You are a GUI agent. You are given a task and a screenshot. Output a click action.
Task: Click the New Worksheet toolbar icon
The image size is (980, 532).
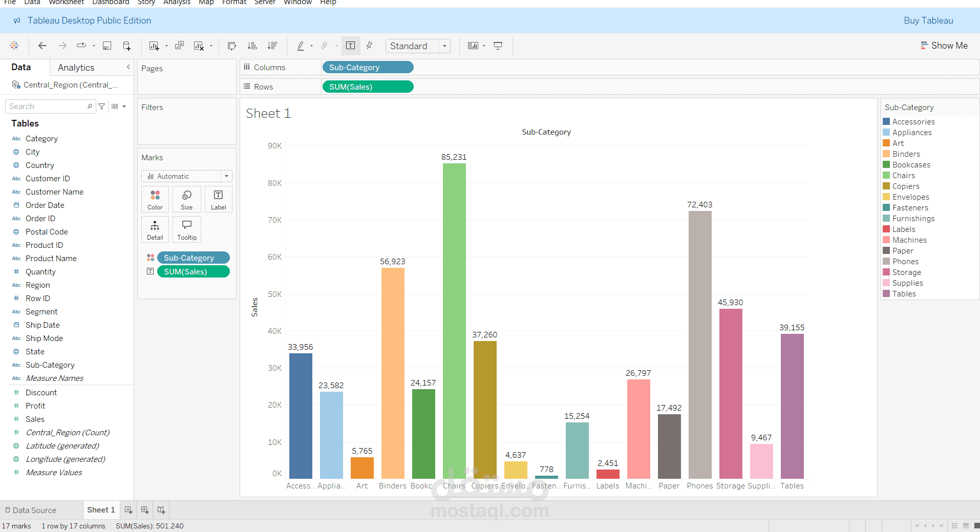pyautogui.click(x=154, y=46)
